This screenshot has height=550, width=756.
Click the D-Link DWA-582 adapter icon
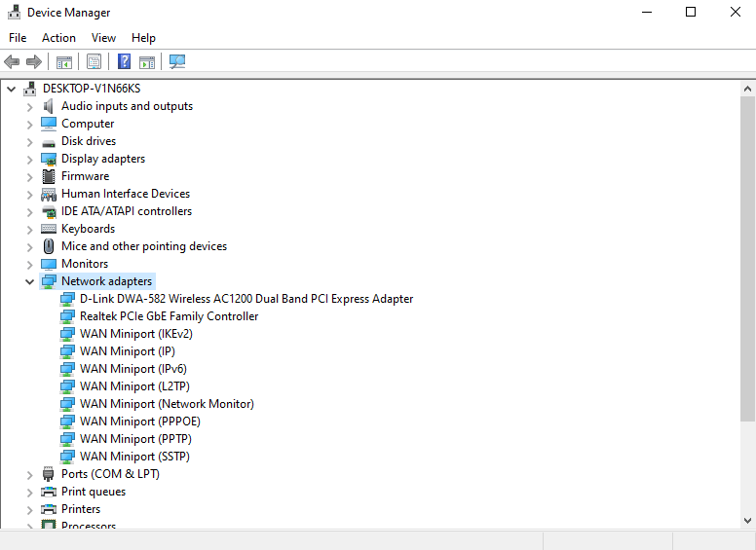67,299
